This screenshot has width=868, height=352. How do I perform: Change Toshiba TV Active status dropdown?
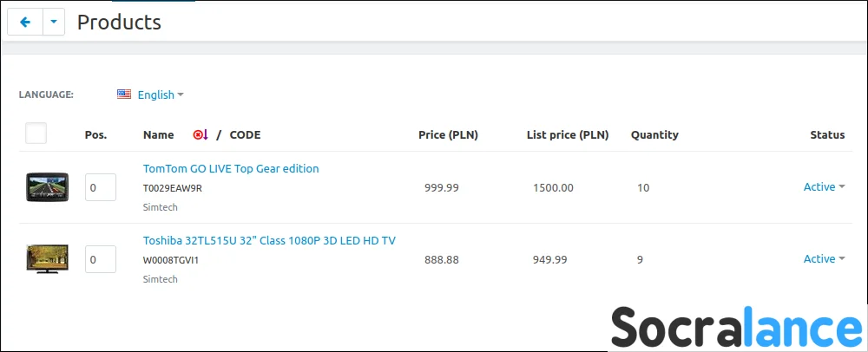[825, 258]
